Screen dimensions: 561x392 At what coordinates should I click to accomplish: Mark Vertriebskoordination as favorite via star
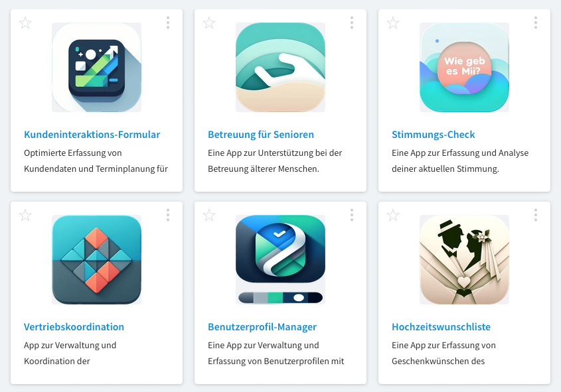tap(25, 215)
